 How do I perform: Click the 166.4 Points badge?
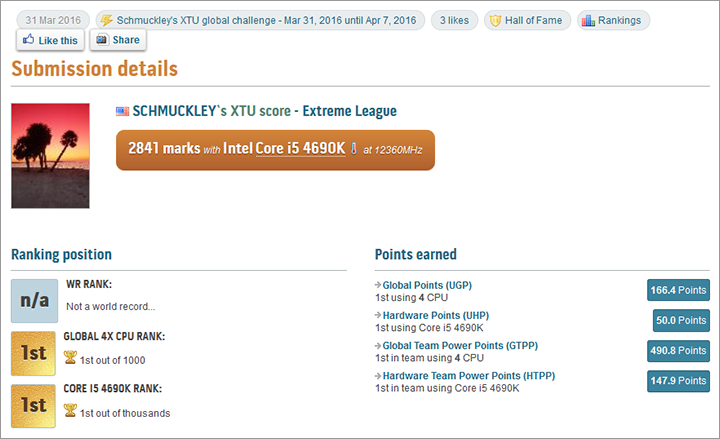678,290
